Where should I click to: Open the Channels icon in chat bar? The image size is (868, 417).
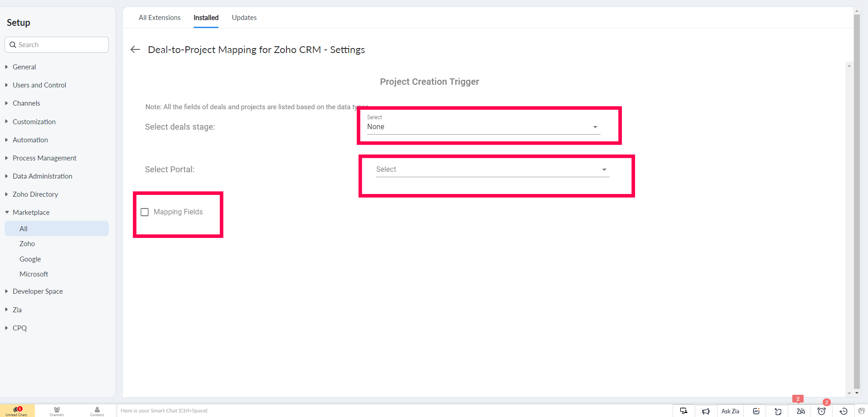(57, 411)
